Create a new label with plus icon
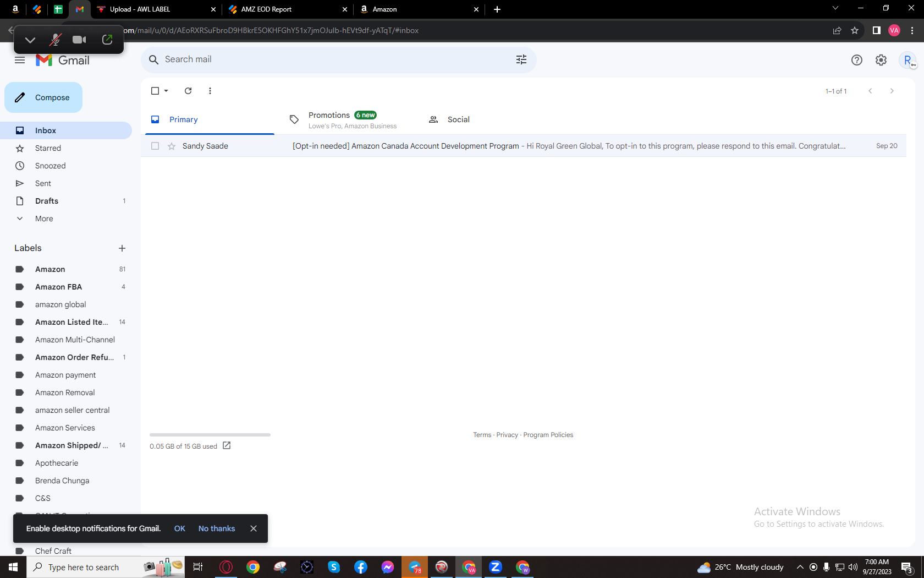Image resolution: width=924 pixels, height=578 pixels. coord(122,248)
